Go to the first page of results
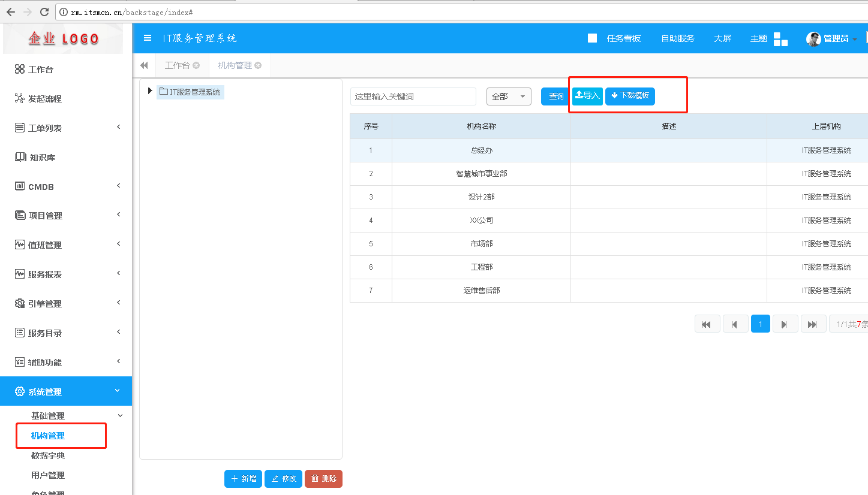 (x=707, y=324)
